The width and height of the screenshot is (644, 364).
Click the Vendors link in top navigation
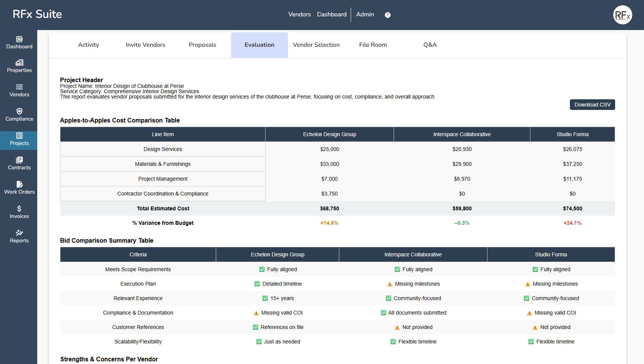tap(299, 14)
